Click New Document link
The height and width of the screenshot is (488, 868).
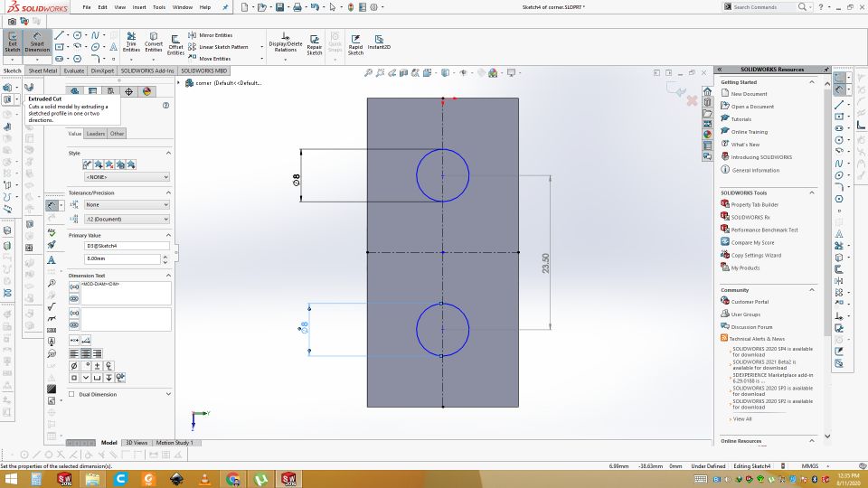point(749,94)
